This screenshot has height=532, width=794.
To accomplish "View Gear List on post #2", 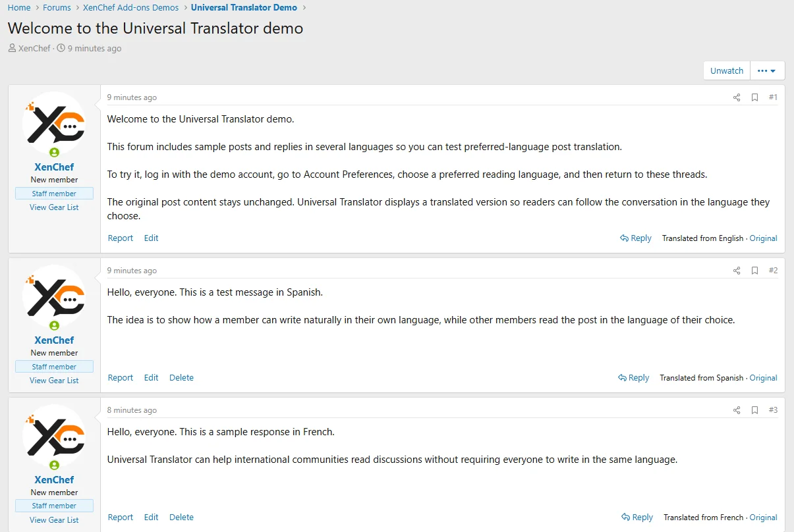I will point(54,381).
